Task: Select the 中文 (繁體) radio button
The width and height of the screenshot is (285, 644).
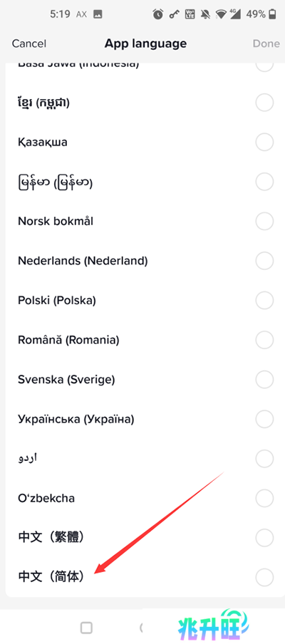Action: click(x=264, y=537)
